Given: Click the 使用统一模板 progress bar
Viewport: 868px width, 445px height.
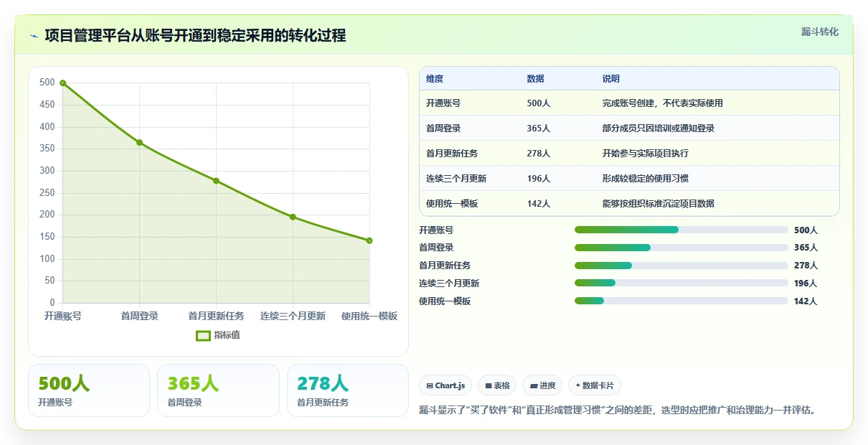Looking at the screenshot, I should [x=681, y=301].
